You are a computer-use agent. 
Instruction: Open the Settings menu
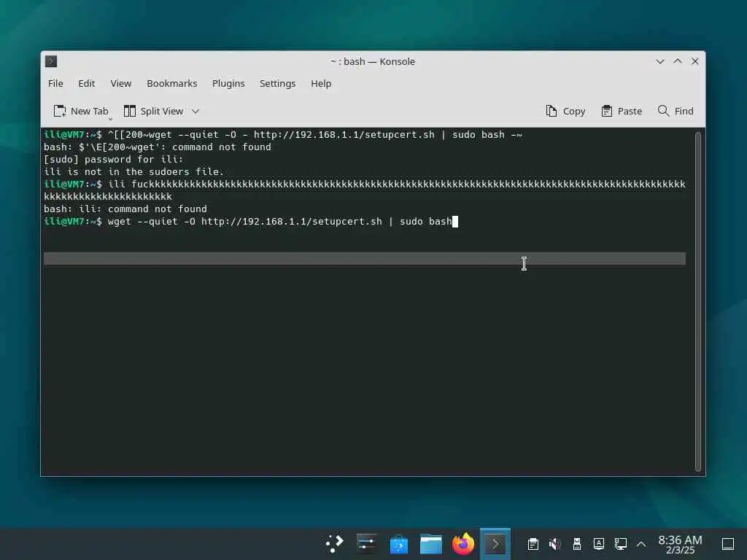pyautogui.click(x=277, y=83)
